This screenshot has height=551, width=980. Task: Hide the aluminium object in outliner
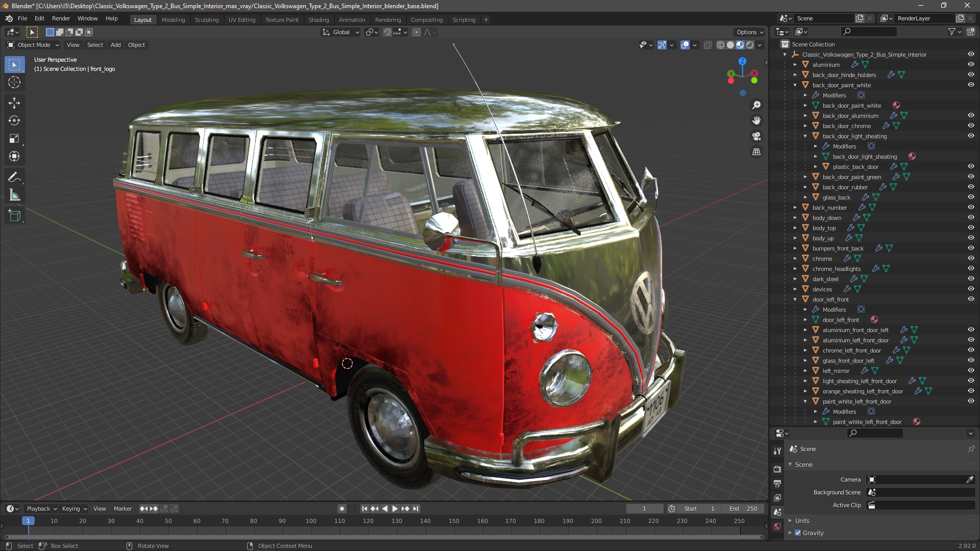pyautogui.click(x=971, y=65)
